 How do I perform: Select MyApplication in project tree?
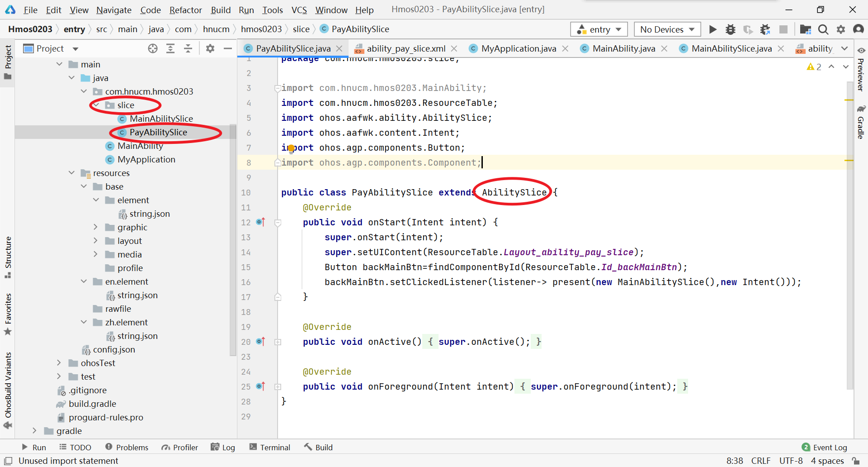146,159
